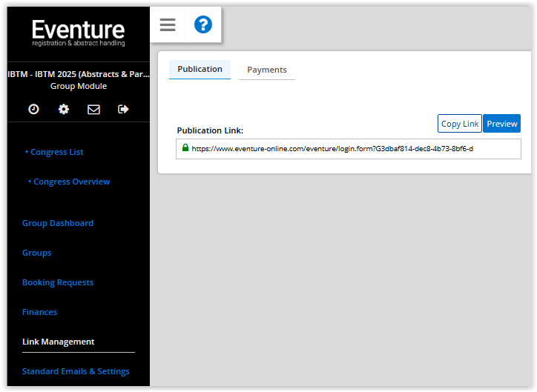Click the blue Preview button
Viewport: 537px width, 392px height.
pyautogui.click(x=501, y=124)
